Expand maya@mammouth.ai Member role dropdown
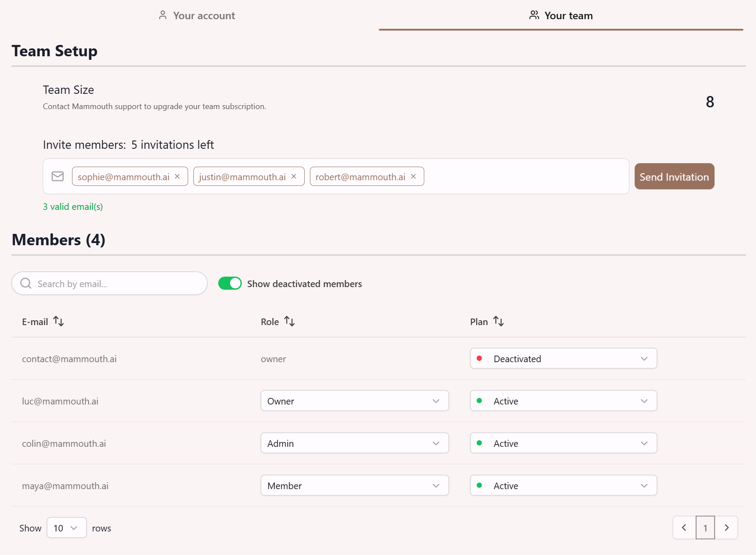The image size is (756, 555). point(354,486)
